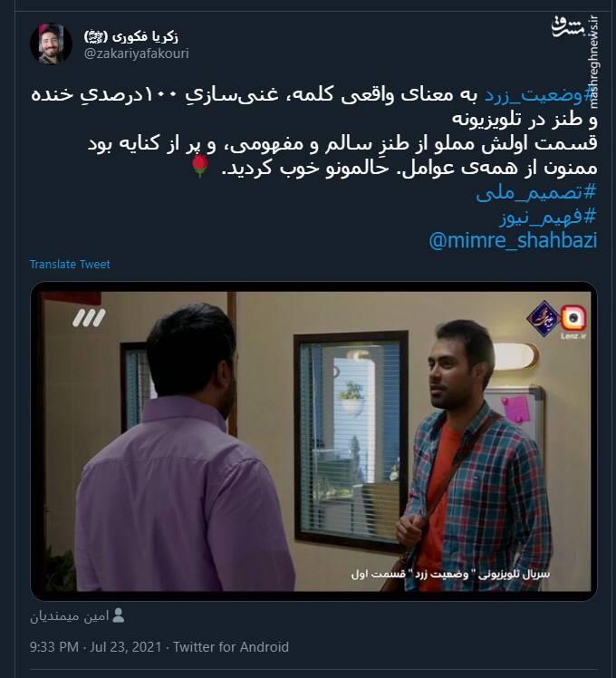The width and height of the screenshot is (616, 678).
Task: Click the tagged person icon below image
Action: [x=118, y=615]
